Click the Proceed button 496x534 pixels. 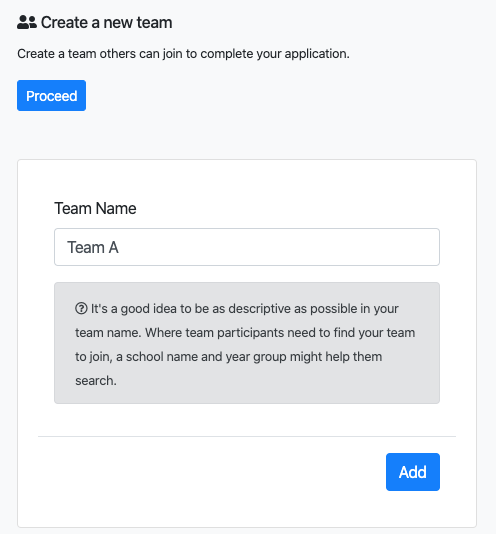51,96
